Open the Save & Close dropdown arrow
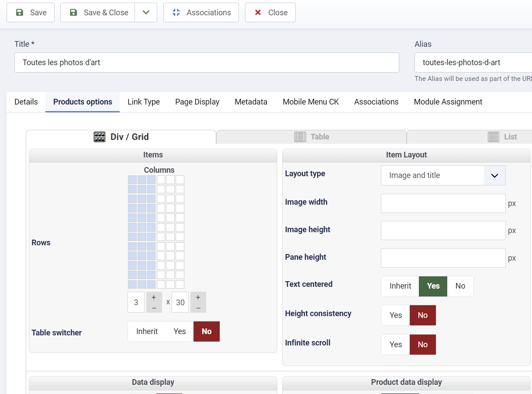532x394 pixels. point(146,13)
